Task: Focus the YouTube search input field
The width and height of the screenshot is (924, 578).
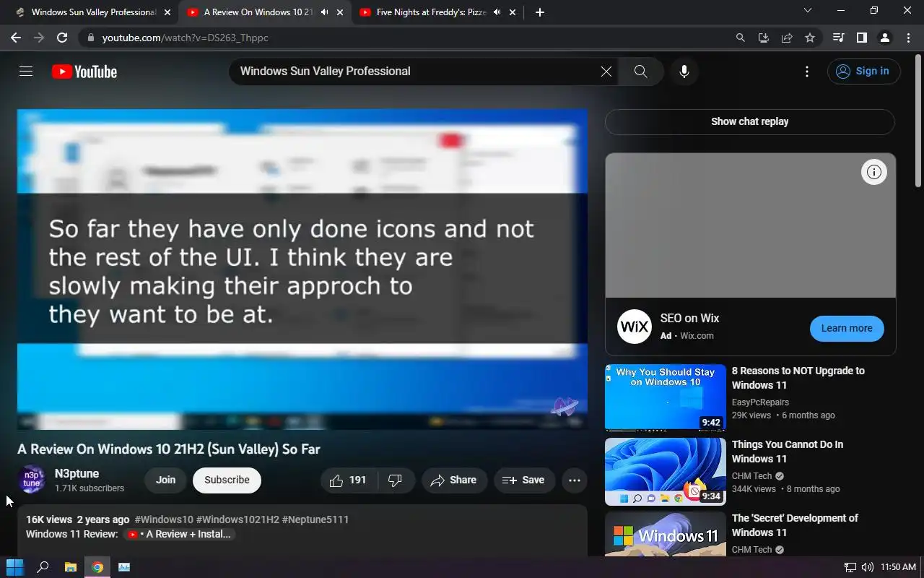Action: tap(415, 72)
